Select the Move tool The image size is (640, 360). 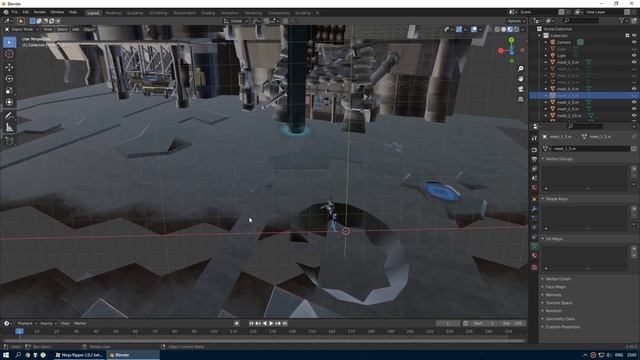[9, 67]
